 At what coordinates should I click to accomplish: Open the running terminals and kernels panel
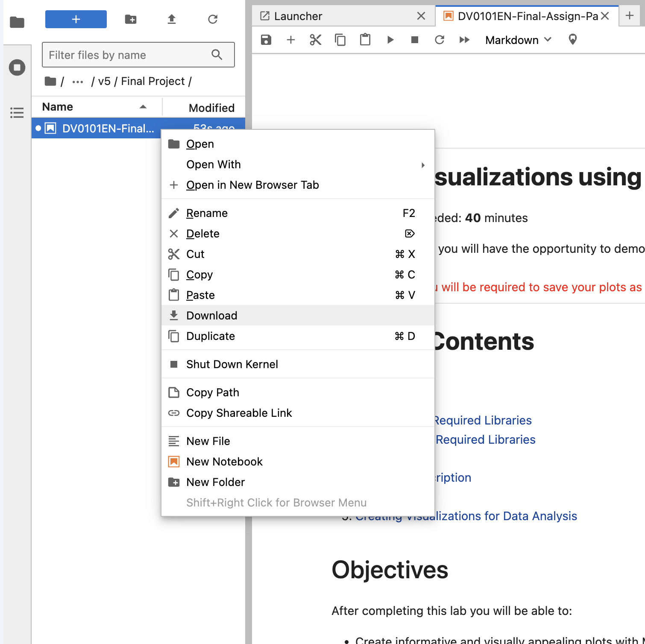17,67
